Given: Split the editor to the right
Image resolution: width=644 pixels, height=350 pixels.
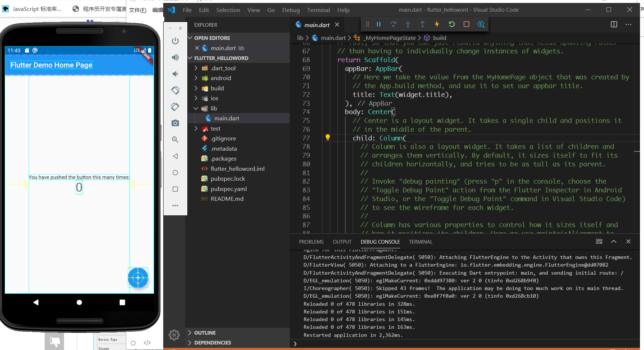Looking at the screenshot, I should (614, 25).
